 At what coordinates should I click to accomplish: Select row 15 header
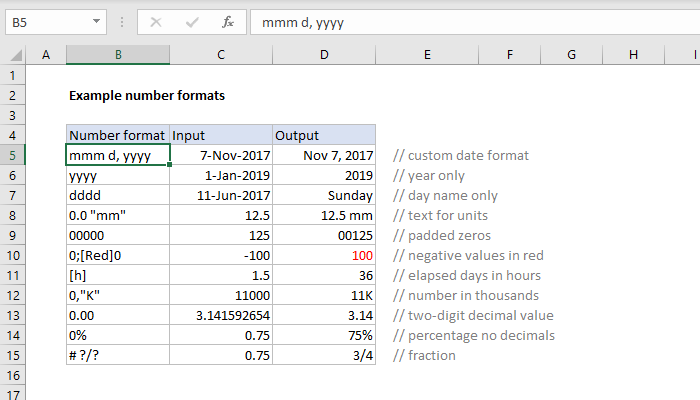(12, 355)
